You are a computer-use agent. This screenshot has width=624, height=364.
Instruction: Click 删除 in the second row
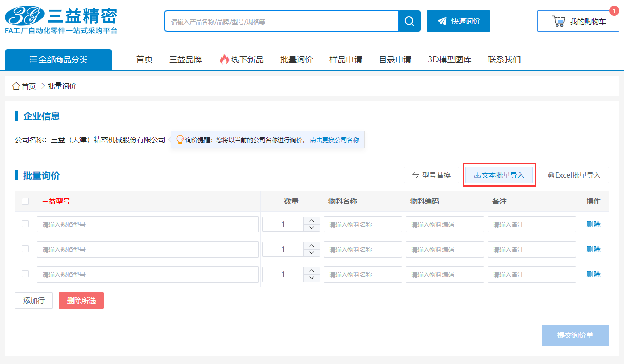pos(593,249)
